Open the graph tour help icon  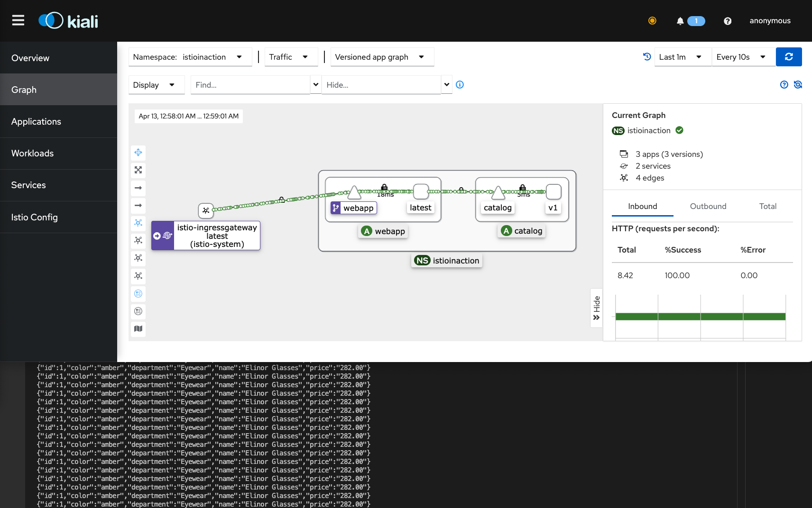point(784,84)
